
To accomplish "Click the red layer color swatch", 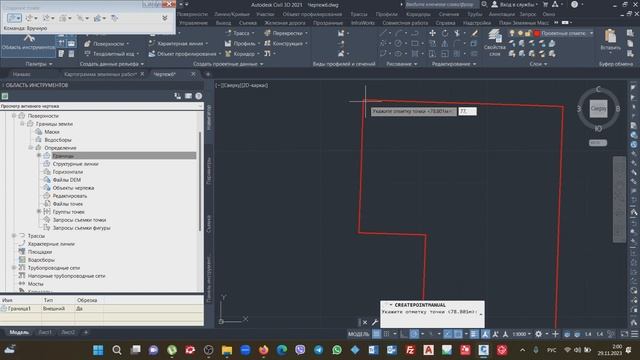I will (537, 33).
